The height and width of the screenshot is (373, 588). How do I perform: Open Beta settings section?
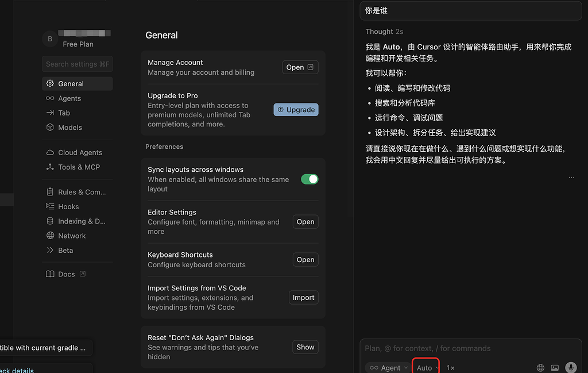click(x=78, y=250)
